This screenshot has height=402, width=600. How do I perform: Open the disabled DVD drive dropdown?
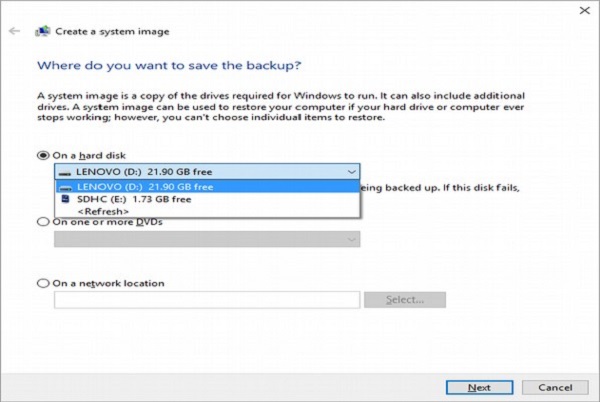point(351,239)
